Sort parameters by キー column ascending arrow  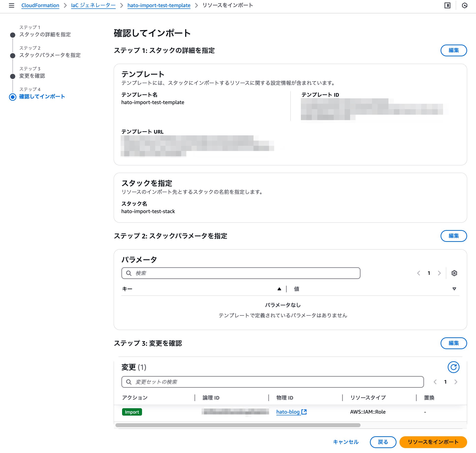pyautogui.click(x=279, y=289)
